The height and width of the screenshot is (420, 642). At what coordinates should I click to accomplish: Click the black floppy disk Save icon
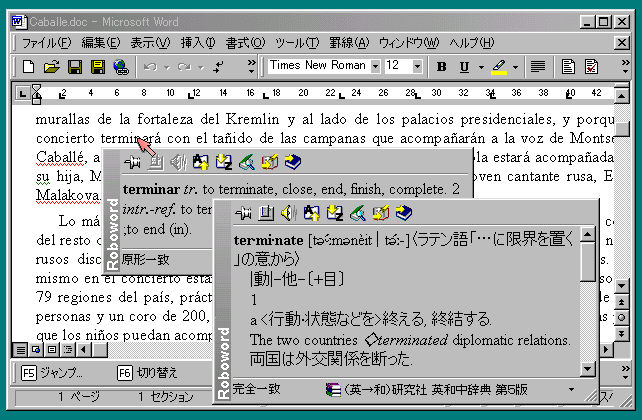pyautogui.click(x=75, y=66)
